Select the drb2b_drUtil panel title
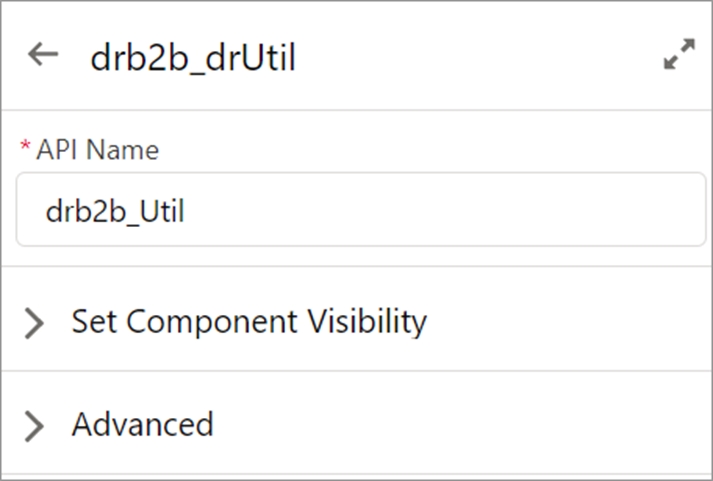 pyautogui.click(x=192, y=58)
